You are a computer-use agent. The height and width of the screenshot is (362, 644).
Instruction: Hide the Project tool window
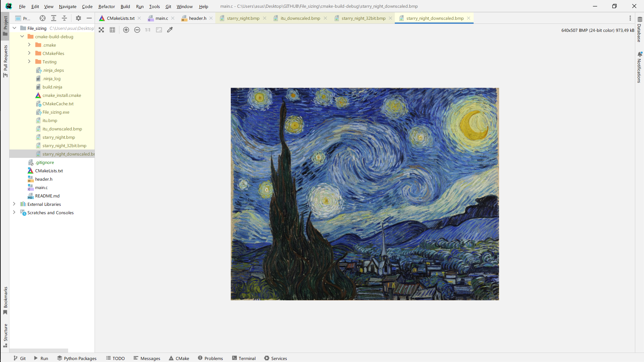pos(89,18)
